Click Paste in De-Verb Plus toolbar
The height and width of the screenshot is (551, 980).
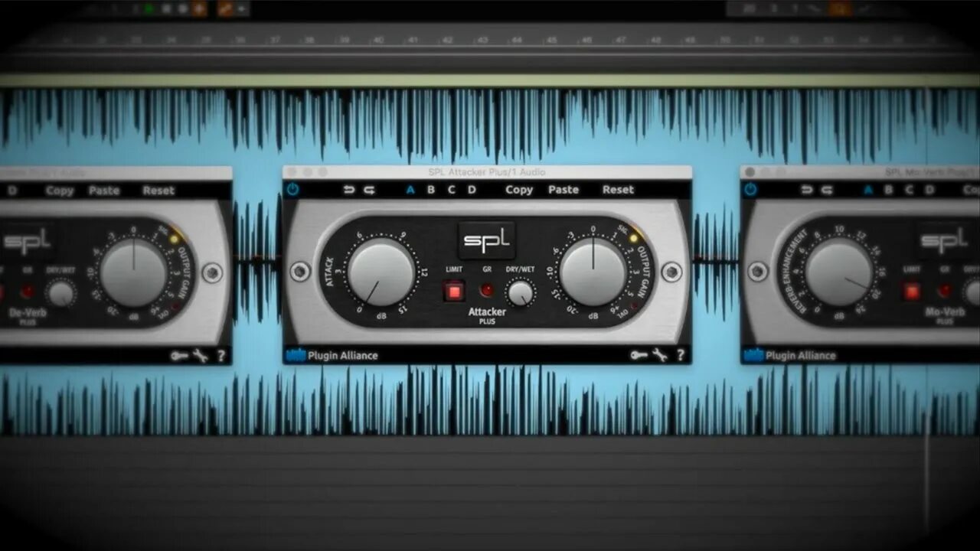point(104,191)
